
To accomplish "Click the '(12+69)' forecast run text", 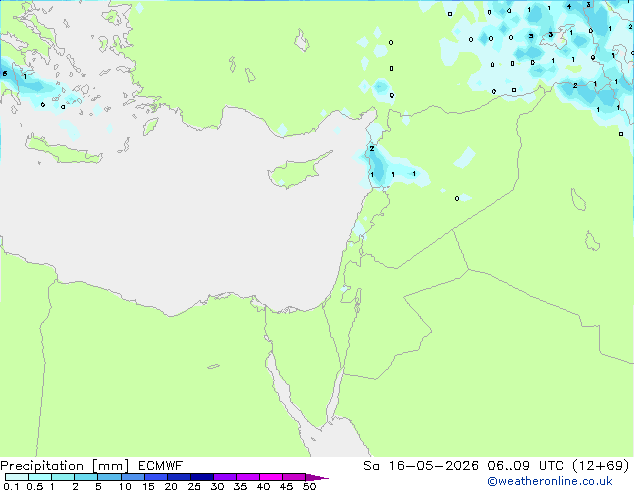I will [x=600, y=466].
